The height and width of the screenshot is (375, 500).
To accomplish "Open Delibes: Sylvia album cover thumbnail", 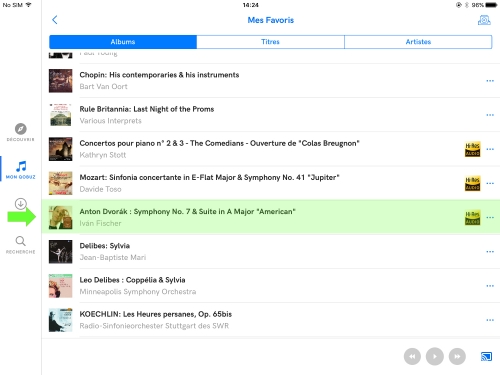I will [60, 252].
